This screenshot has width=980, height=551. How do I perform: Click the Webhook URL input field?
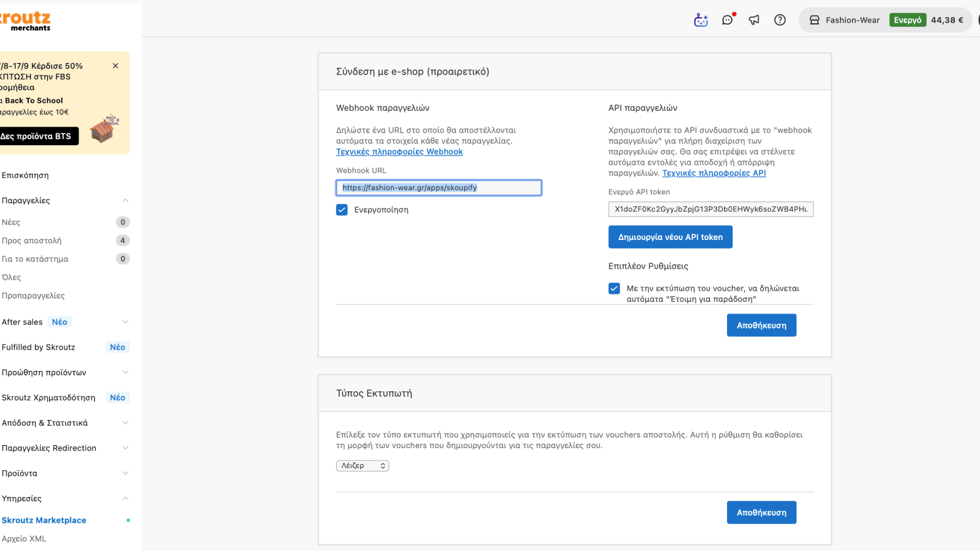tap(439, 187)
